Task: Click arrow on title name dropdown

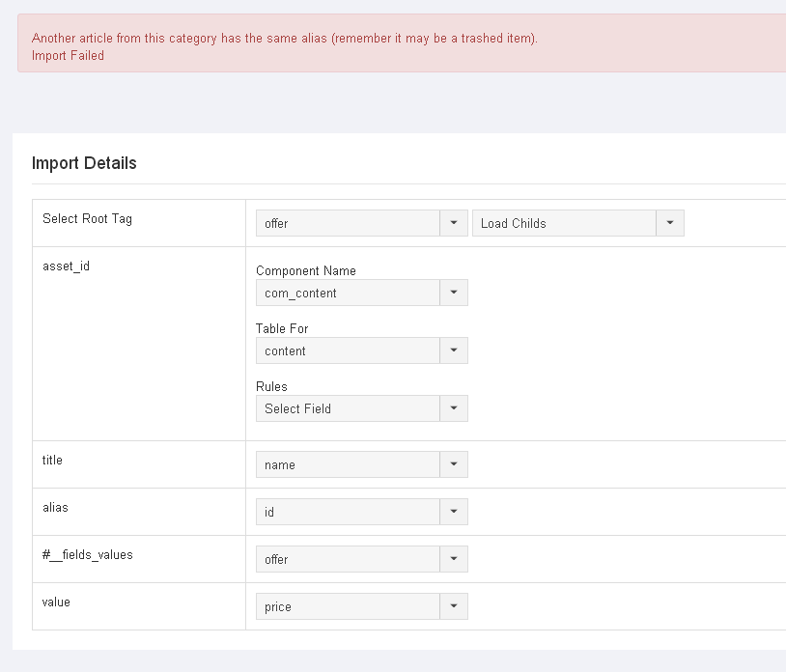Action: (454, 464)
